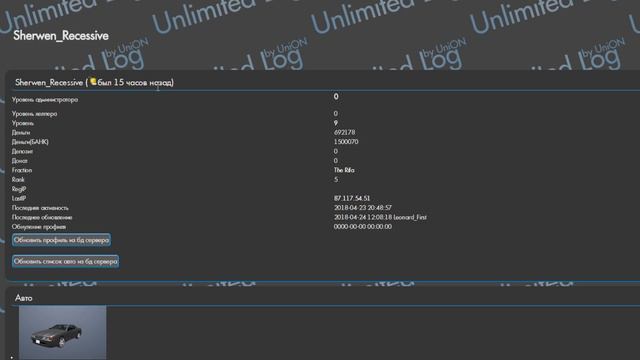This screenshot has width=640, height=360.
Task: Click the 'Fraction' row label
Action: point(22,170)
